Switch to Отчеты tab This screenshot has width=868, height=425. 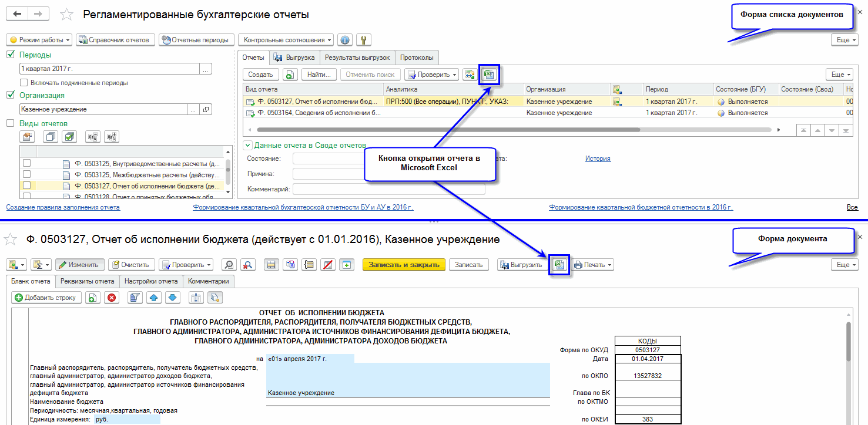[x=253, y=58]
